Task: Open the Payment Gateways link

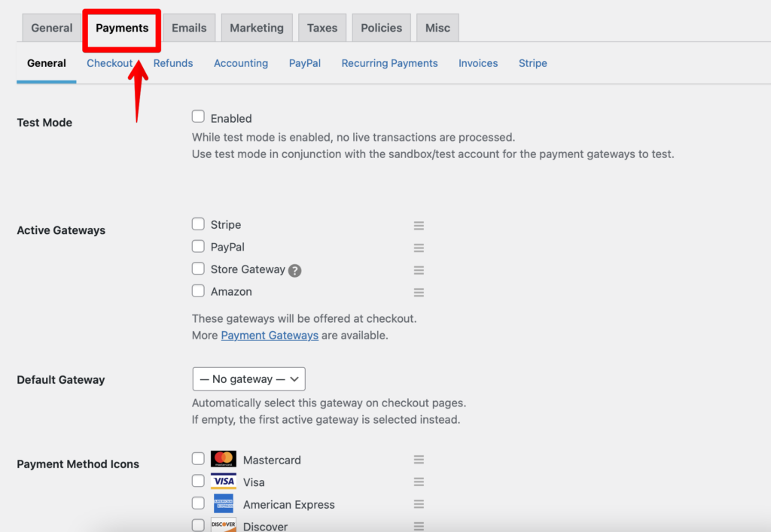Action: coord(270,336)
